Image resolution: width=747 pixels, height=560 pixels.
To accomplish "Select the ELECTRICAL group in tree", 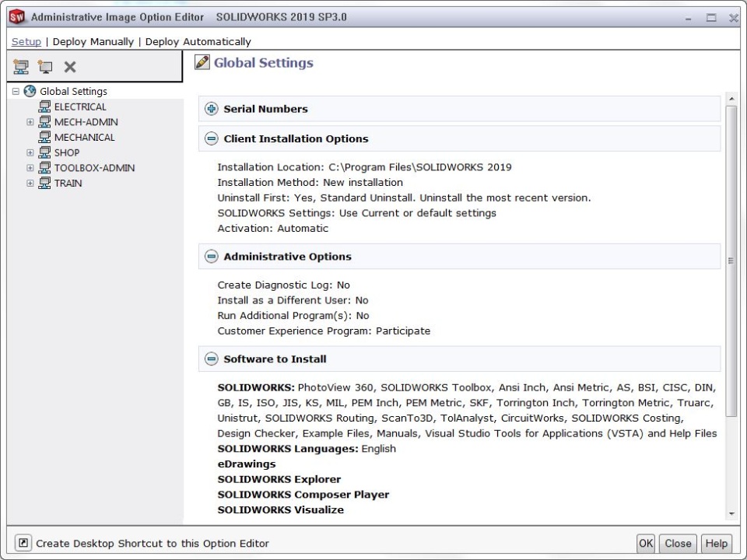I will (80, 107).
